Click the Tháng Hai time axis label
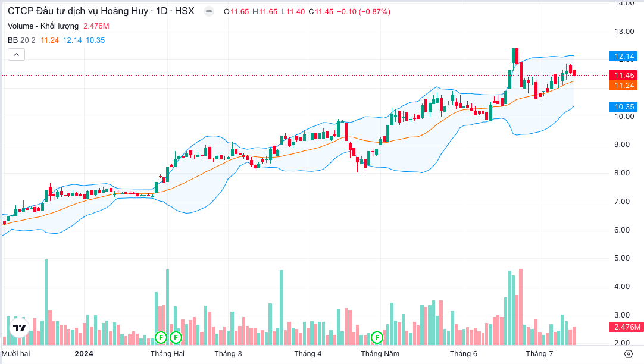The width and height of the screenshot is (644, 364). pyautogui.click(x=167, y=354)
